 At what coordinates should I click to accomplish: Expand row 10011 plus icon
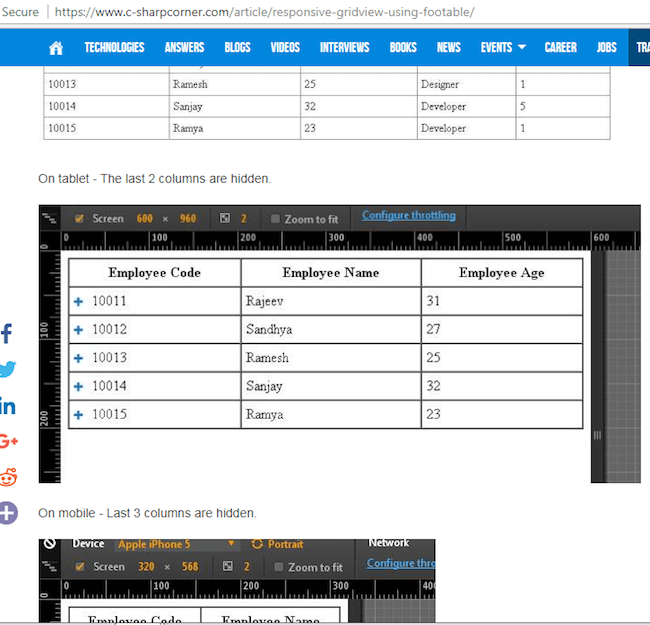point(78,301)
